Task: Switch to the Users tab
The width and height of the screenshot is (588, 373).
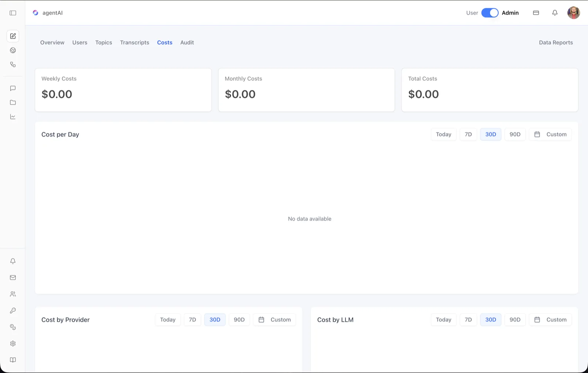Action: (80, 43)
